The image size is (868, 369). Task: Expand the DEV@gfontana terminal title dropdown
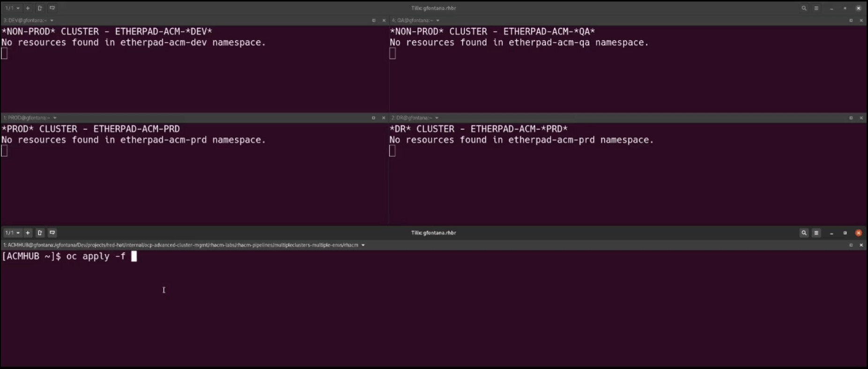[x=52, y=20]
